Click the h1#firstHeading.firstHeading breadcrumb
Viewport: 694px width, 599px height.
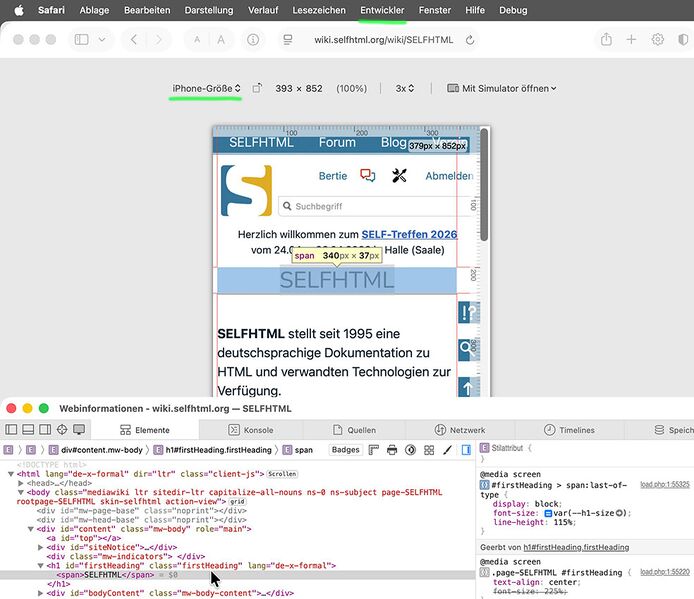point(213,450)
